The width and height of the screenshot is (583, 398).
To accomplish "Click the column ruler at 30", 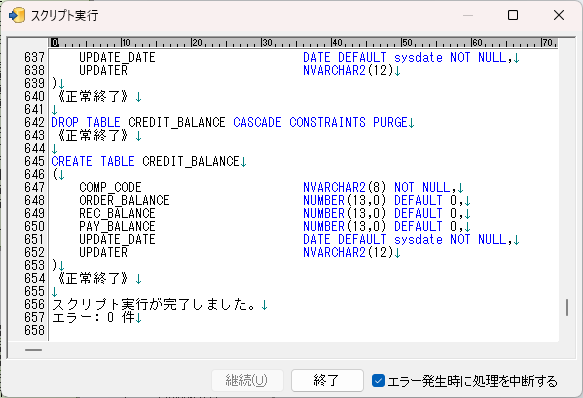I will coord(267,42).
